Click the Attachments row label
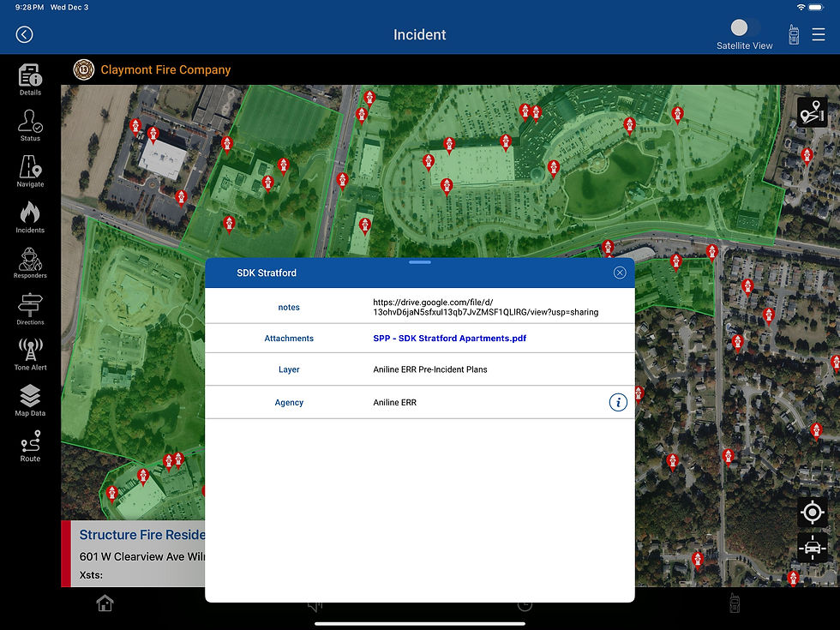 coord(289,338)
